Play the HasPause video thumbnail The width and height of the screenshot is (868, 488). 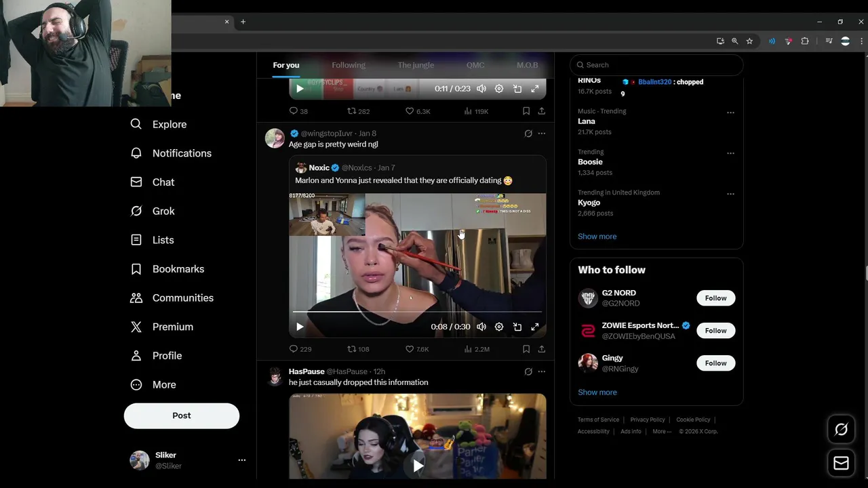coord(418,465)
